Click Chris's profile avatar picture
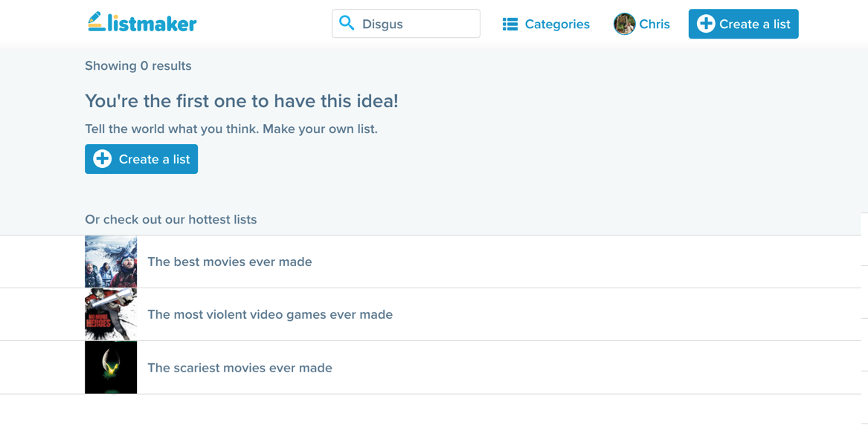Image resolution: width=868 pixels, height=425 pixels. point(624,24)
